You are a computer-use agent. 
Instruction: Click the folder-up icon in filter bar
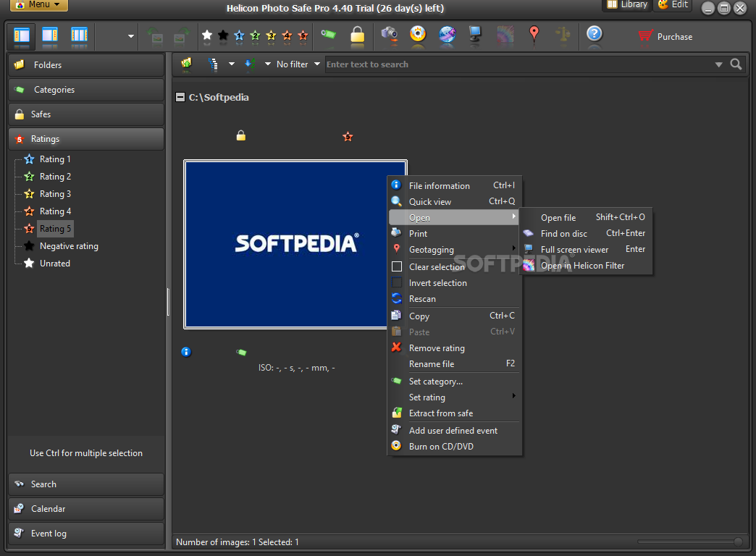pos(186,64)
